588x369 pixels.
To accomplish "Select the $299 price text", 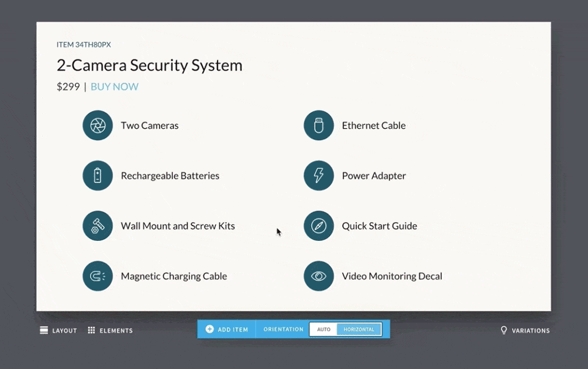I will click(68, 87).
